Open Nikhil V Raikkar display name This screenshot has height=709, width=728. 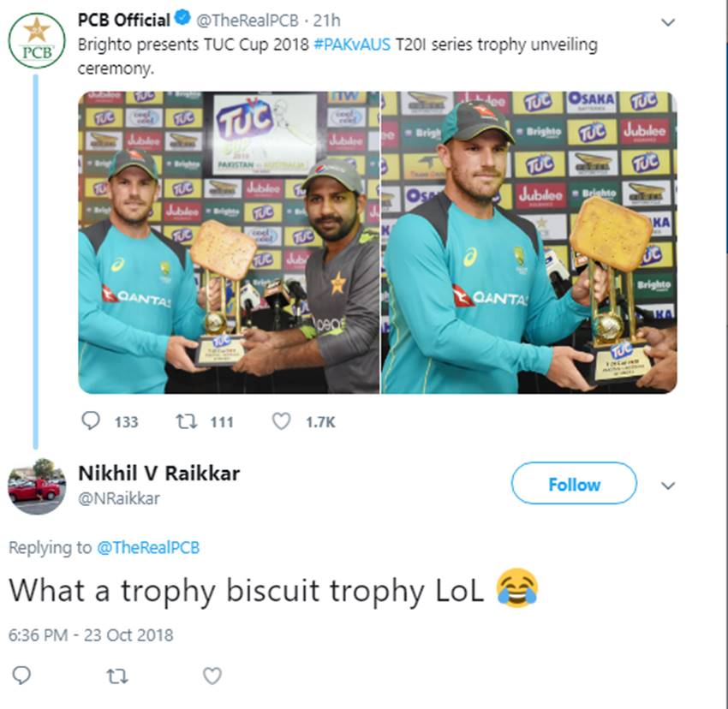point(158,474)
